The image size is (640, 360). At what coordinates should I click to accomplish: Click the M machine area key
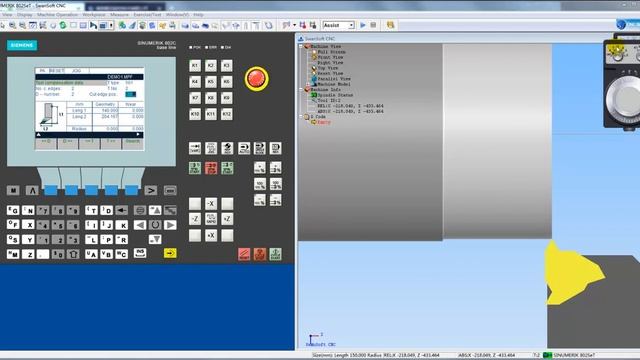tap(13, 190)
